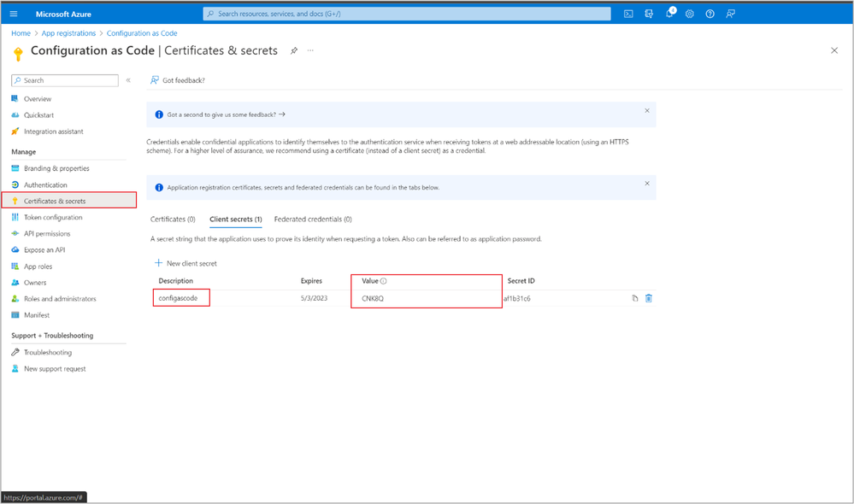Open the hamburger portal menu

pyautogui.click(x=14, y=14)
